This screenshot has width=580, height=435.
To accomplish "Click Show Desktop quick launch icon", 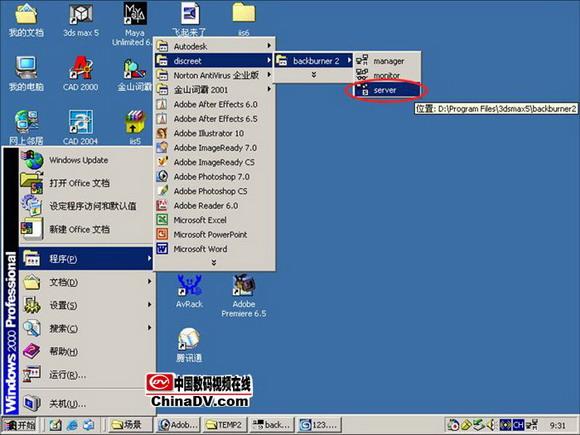I will (x=55, y=425).
